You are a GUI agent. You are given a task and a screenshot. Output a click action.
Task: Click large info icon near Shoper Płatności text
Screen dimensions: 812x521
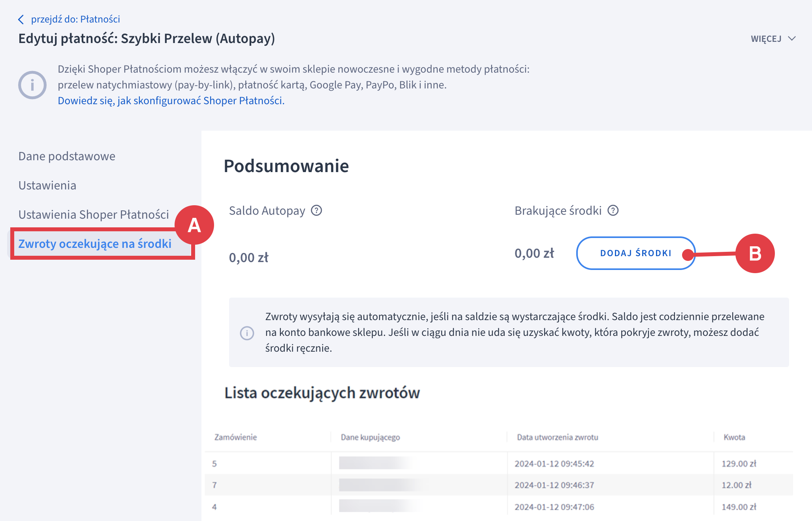click(x=32, y=85)
